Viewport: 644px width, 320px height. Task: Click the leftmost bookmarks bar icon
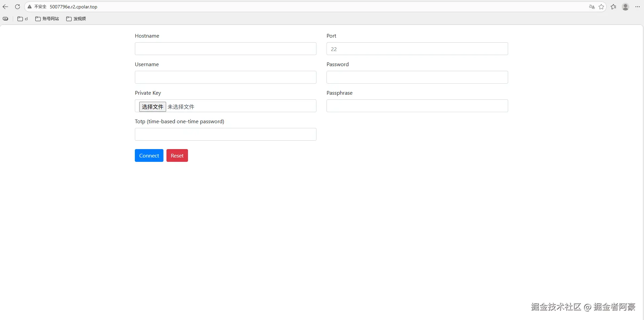click(5, 19)
